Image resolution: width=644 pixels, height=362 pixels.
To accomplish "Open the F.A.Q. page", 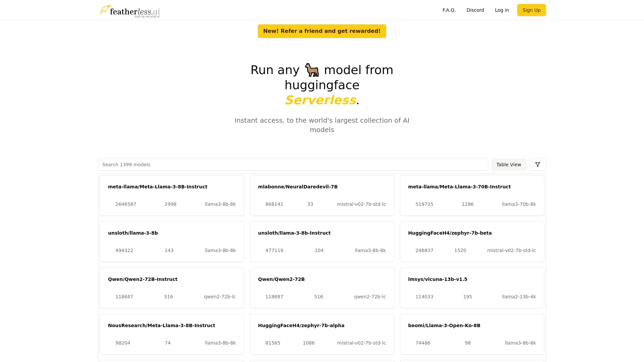I will (x=449, y=10).
